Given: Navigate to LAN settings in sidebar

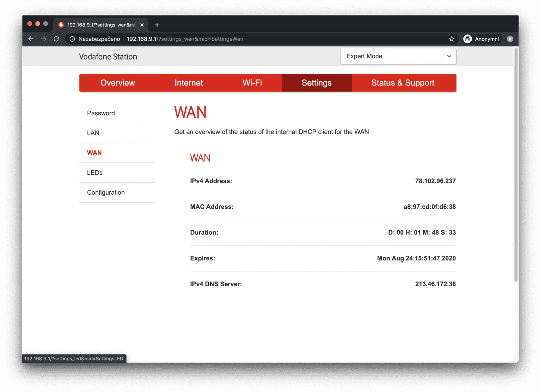Looking at the screenshot, I should coord(117,133).
